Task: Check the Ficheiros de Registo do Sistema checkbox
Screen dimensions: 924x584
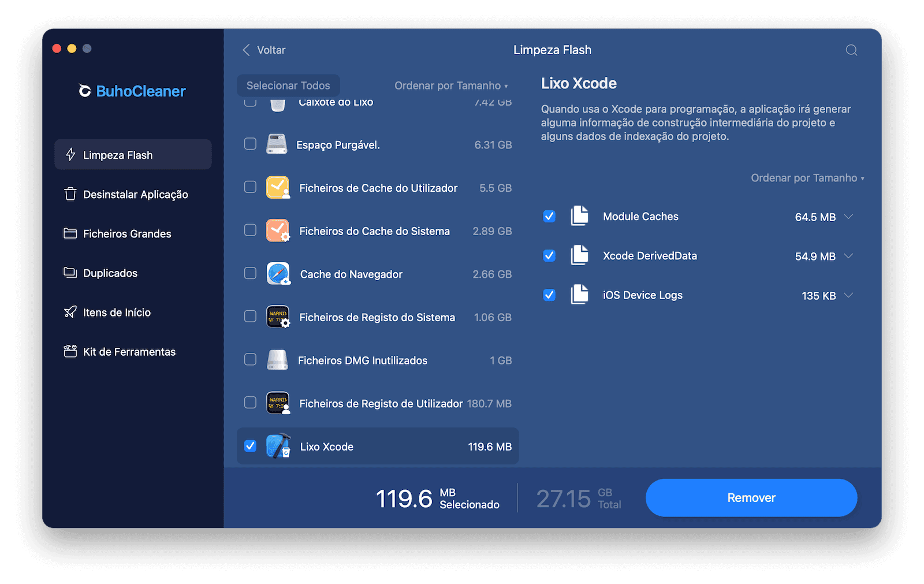Action: click(250, 317)
